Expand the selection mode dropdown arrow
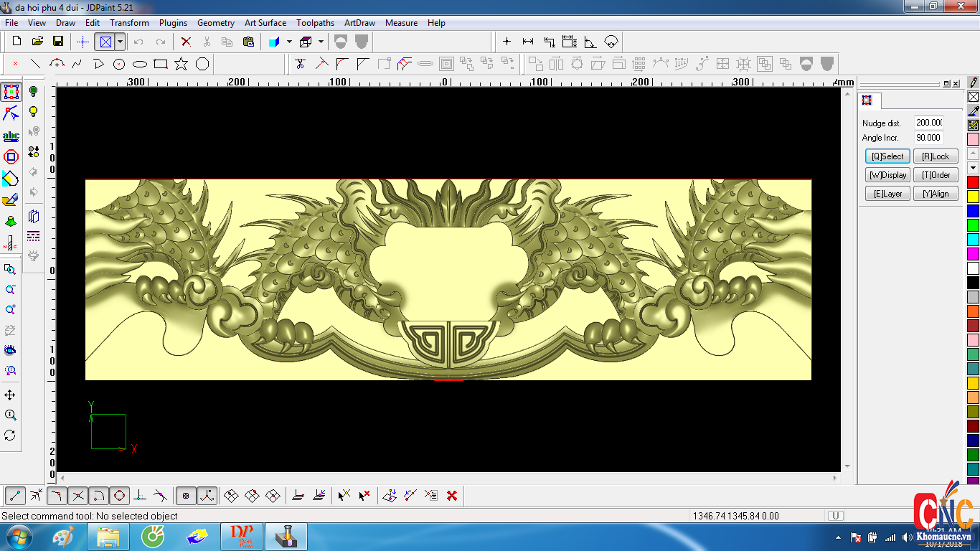The height and width of the screenshot is (551, 980). pos(120,42)
